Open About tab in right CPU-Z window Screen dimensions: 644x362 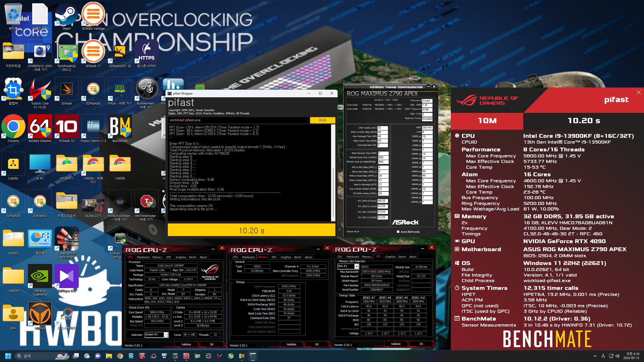coord(413,257)
